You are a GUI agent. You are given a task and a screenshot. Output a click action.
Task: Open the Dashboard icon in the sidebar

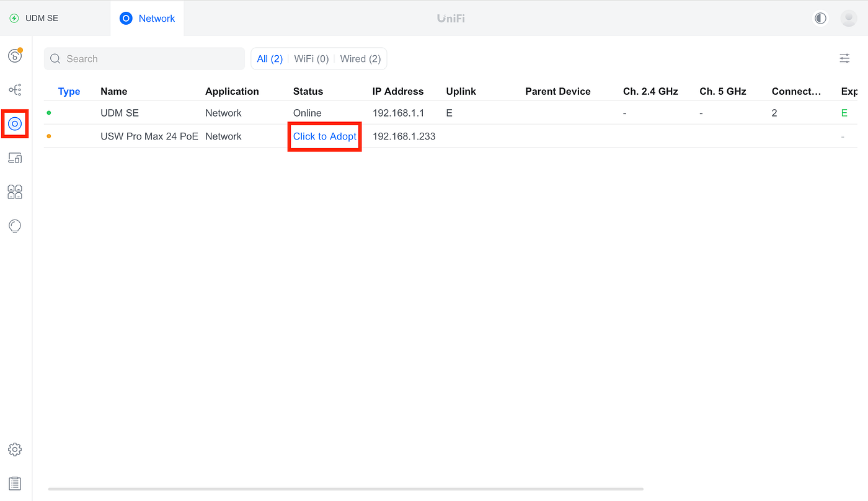coord(15,55)
